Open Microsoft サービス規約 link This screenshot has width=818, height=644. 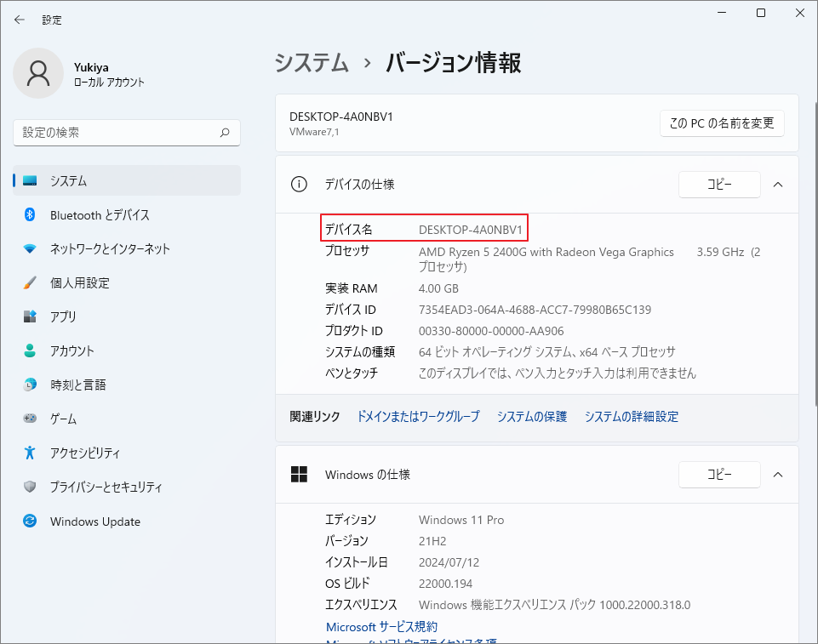[381, 626]
